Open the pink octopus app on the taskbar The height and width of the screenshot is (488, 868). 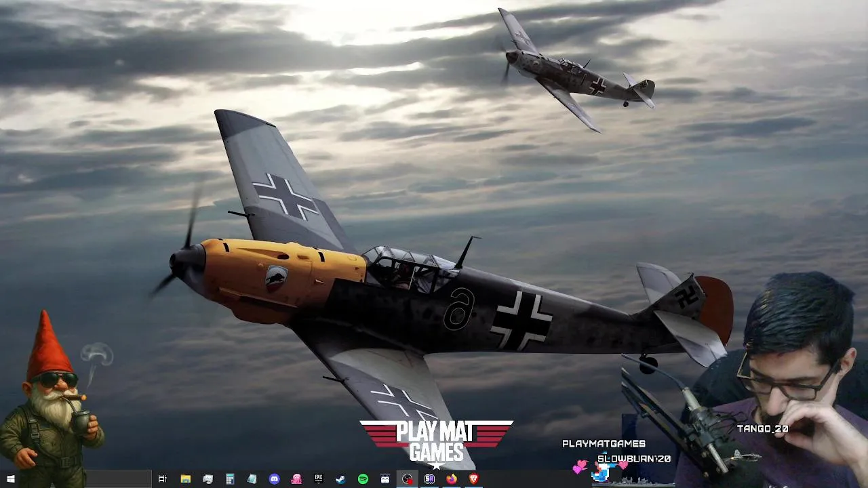click(296, 479)
